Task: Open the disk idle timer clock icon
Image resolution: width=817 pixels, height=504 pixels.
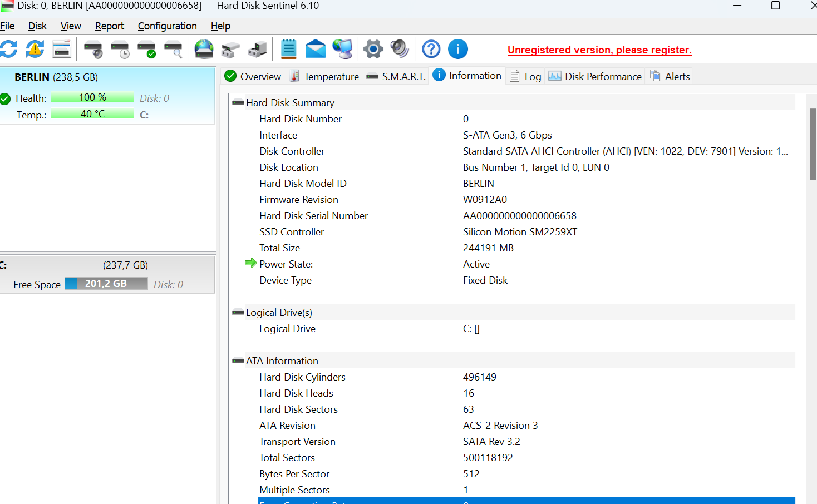Action: pyautogui.click(x=119, y=49)
